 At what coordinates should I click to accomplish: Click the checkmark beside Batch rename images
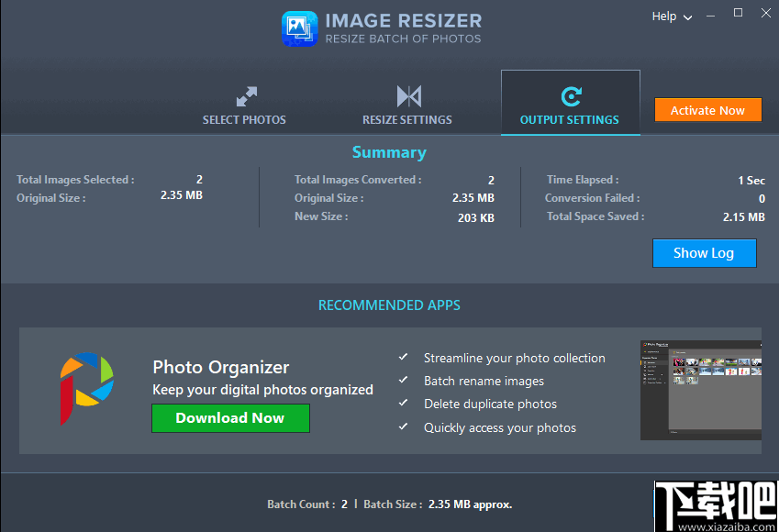tap(404, 381)
